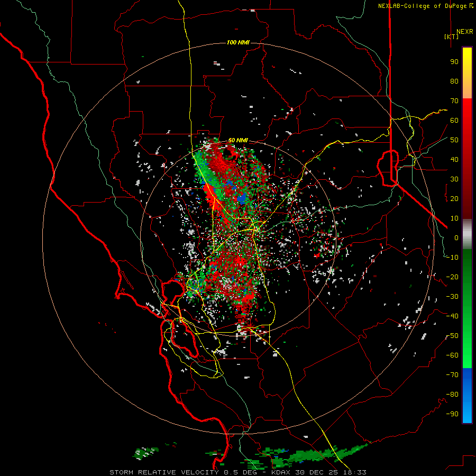Click the -80 value on the velocity scale
The width and height of the screenshot is (476, 476).
click(452, 395)
